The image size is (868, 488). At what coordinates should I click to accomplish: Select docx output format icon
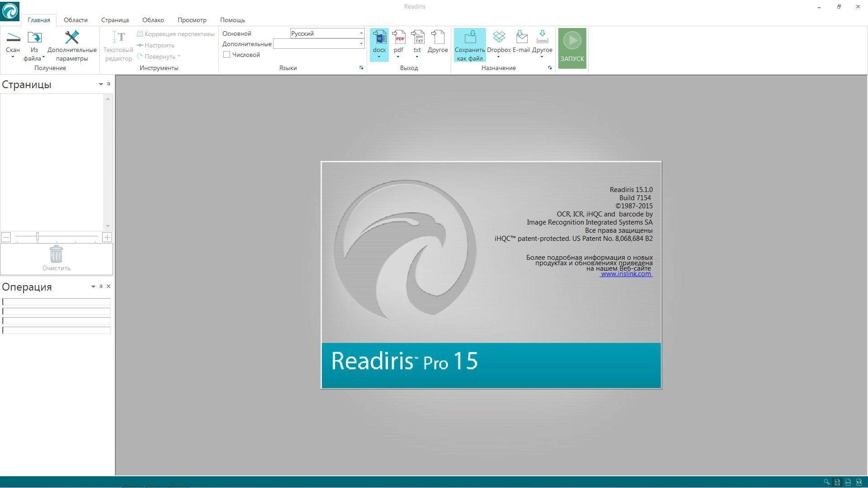click(379, 37)
